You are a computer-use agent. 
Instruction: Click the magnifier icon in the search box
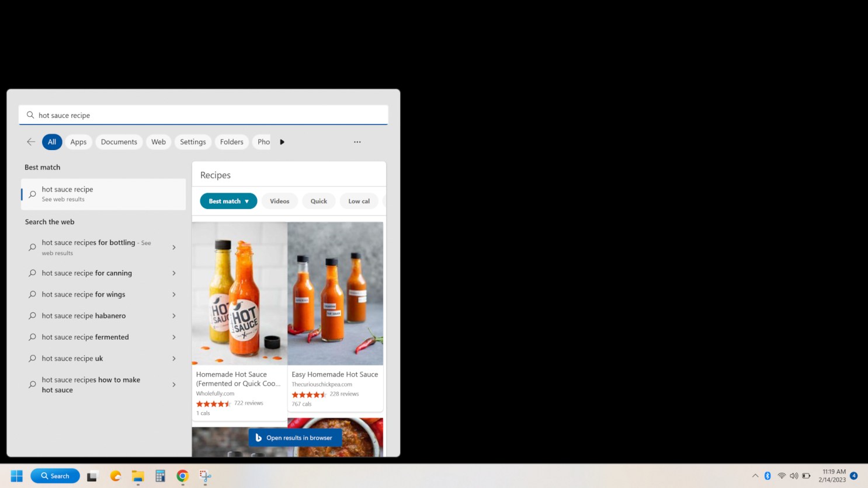tap(30, 114)
